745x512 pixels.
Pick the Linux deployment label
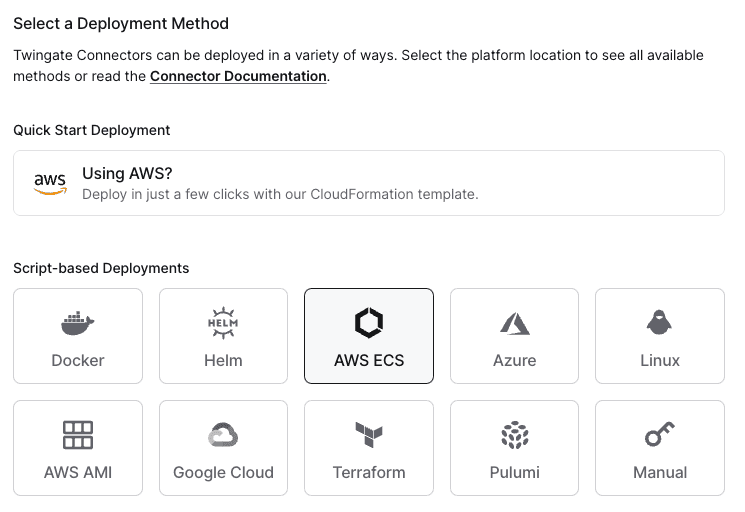coord(660,360)
